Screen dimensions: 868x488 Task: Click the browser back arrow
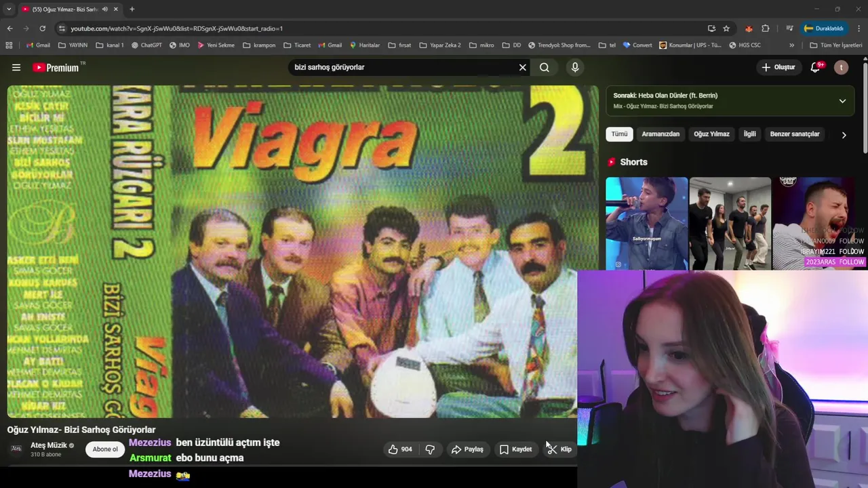click(9, 28)
